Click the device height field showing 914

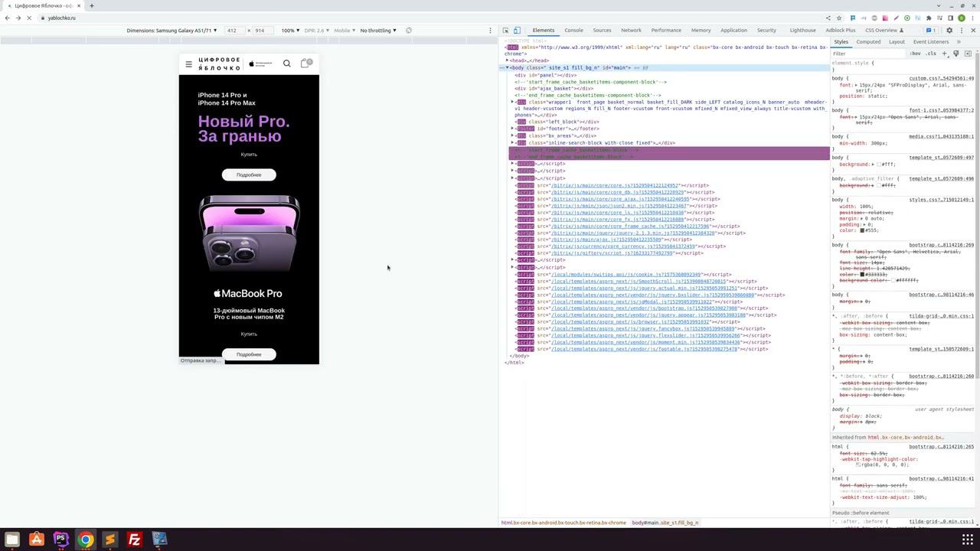click(261, 31)
